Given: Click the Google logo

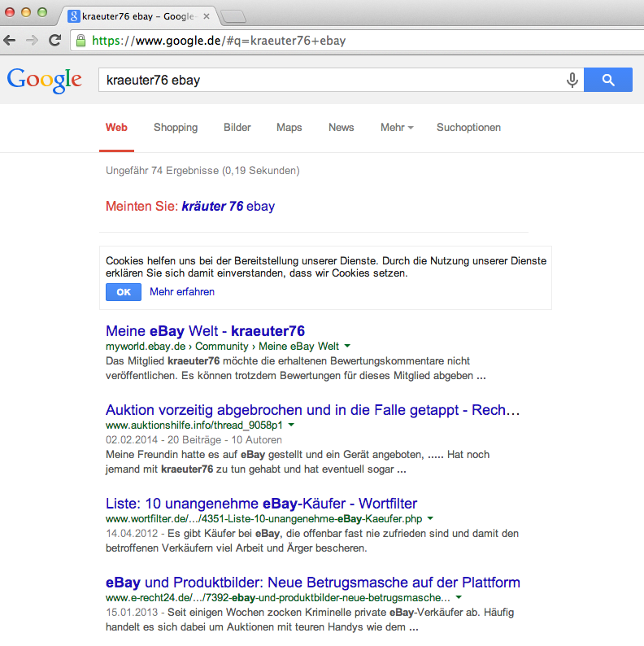Looking at the screenshot, I should tap(45, 80).
